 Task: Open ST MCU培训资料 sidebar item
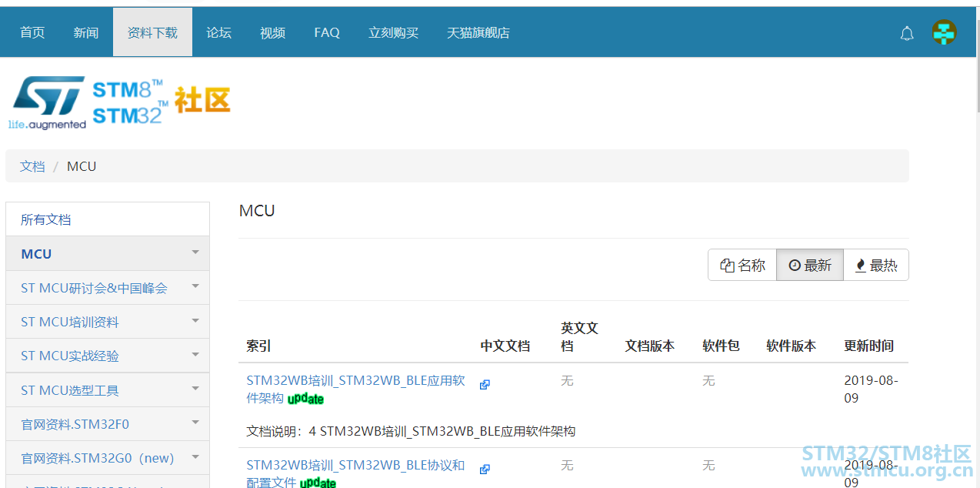(x=108, y=322)
